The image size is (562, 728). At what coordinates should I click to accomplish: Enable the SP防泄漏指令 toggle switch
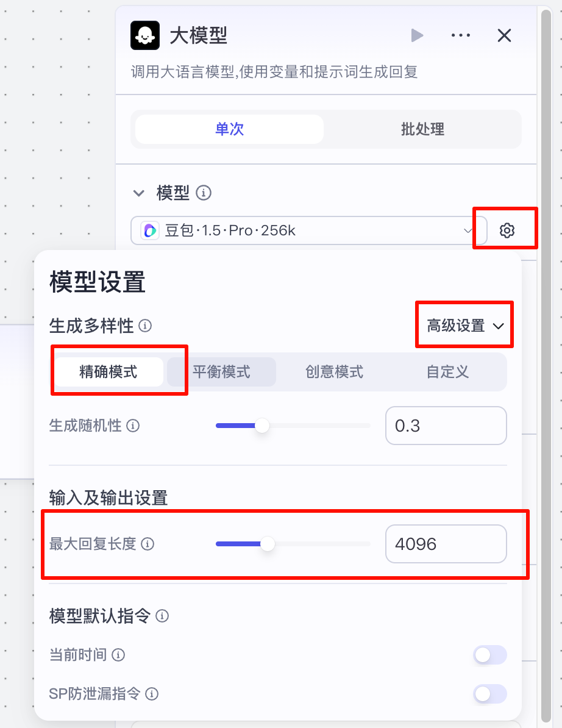coord(490,694)
